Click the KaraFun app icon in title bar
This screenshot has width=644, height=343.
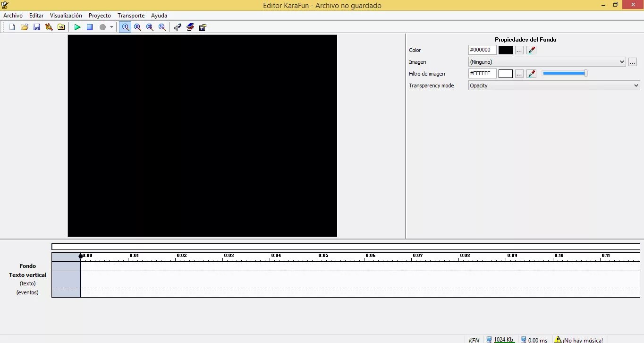pyautogui.click(x=5, y=5)
